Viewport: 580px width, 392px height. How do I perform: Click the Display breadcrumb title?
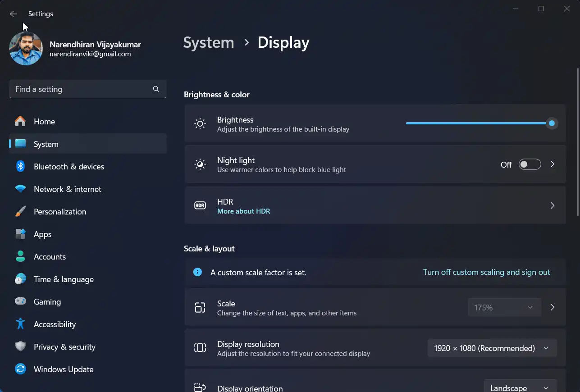point(283,42)
